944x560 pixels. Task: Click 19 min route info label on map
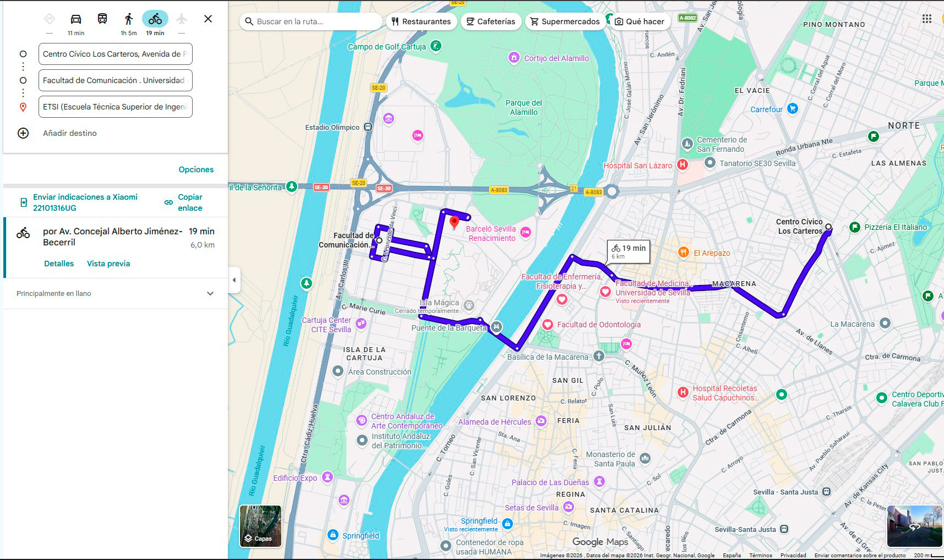click(629, 251)
